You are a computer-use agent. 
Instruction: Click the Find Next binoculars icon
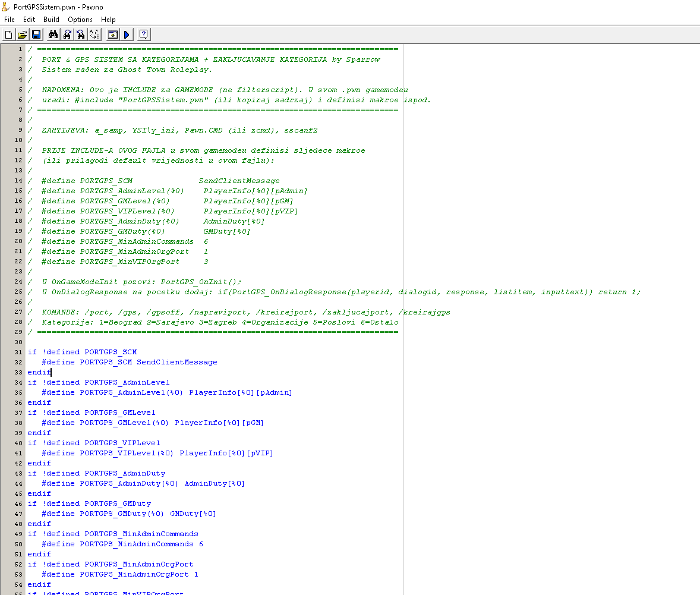(x=67, y=34)
